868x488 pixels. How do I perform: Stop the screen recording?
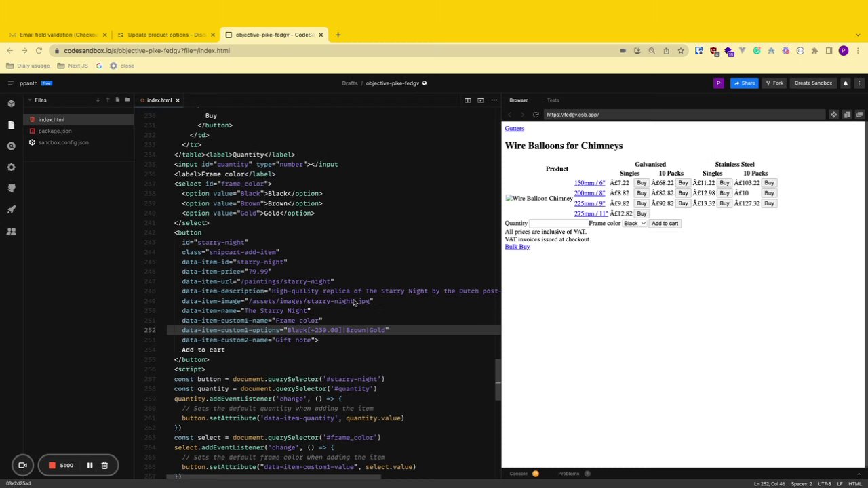[52, 466]
